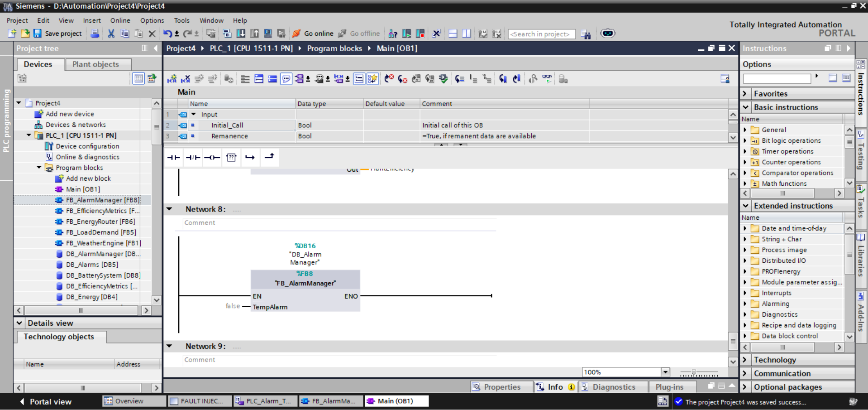Open the Online menu

[120, 20]
